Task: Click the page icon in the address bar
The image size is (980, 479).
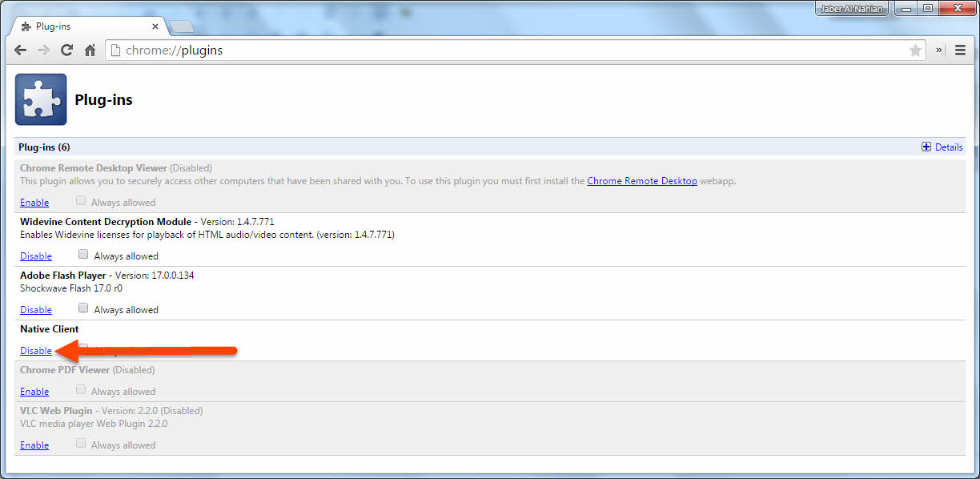Action: pyautogui.click(x=117, y=50)
